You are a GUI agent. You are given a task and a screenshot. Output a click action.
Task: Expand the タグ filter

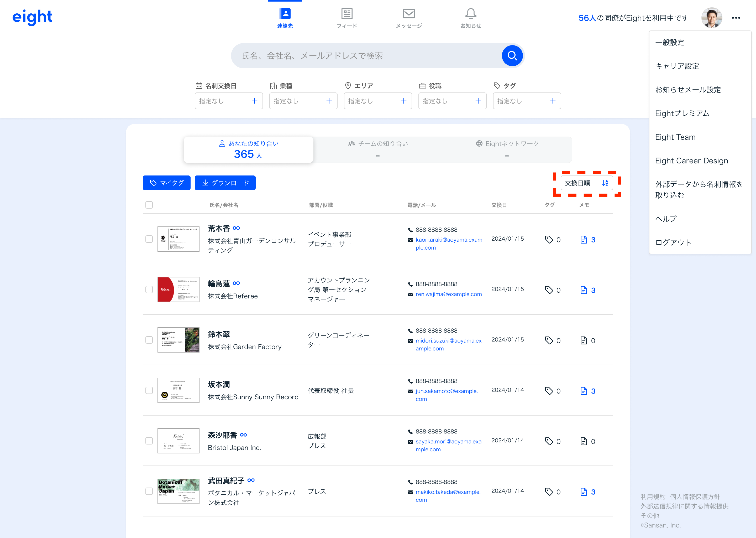click(x=527, y=101)
